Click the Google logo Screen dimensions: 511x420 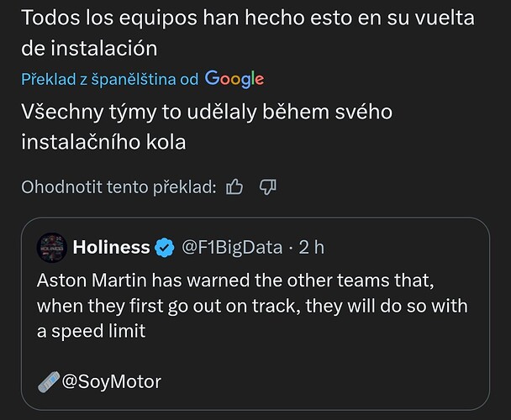pos(234,79)
